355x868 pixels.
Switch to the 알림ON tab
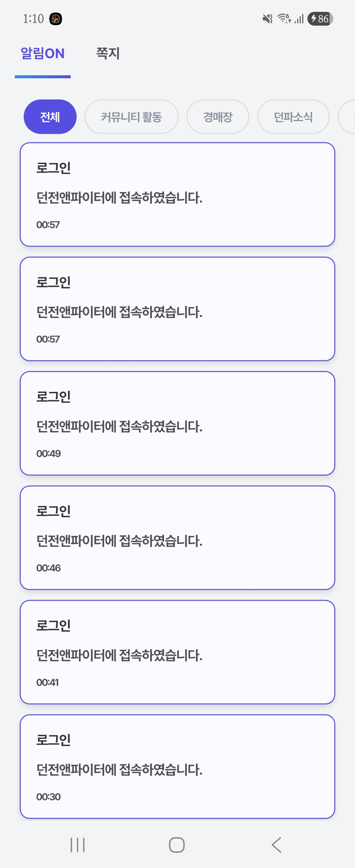42,54
